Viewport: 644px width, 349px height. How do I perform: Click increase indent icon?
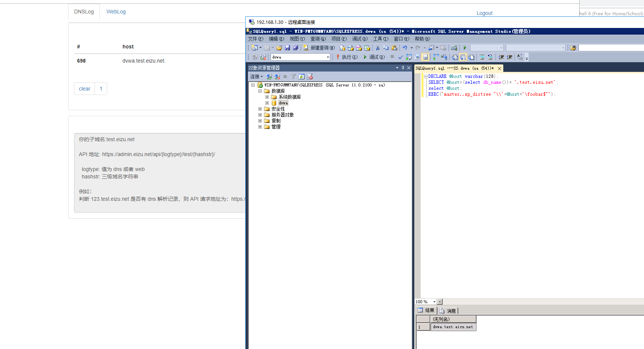point(510,57)
